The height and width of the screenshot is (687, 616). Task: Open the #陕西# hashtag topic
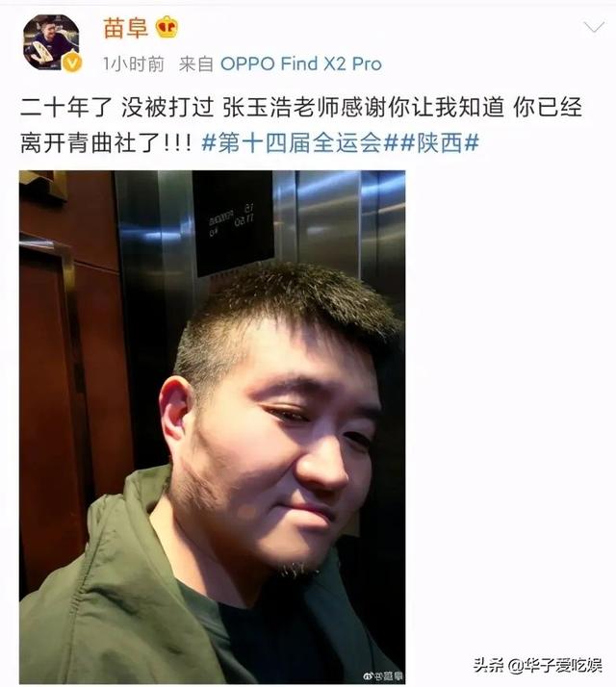point(440,142)
